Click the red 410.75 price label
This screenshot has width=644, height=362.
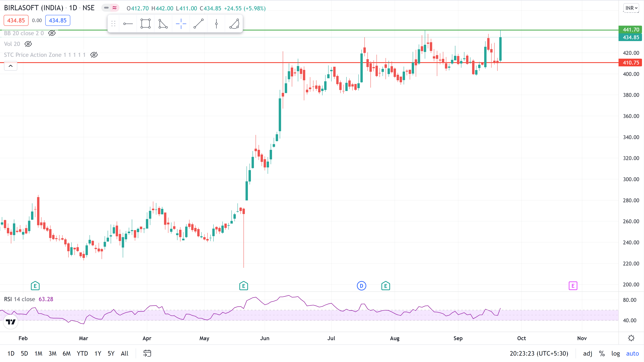click(631, 63)
